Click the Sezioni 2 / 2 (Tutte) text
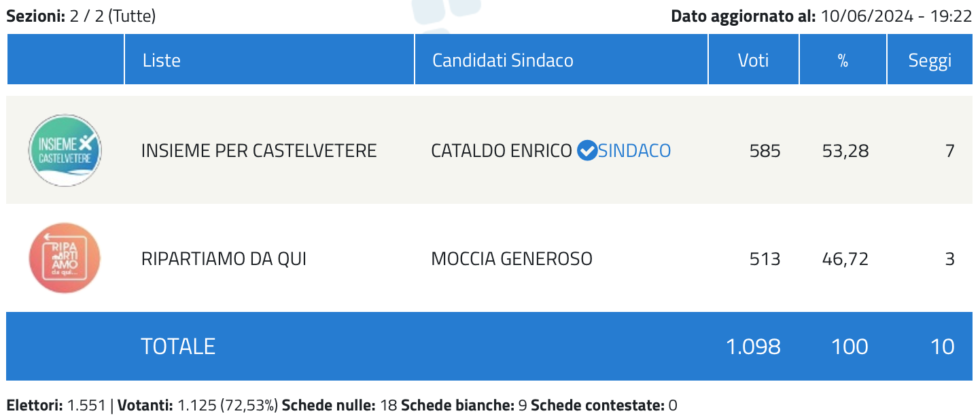 pos(81,16)
